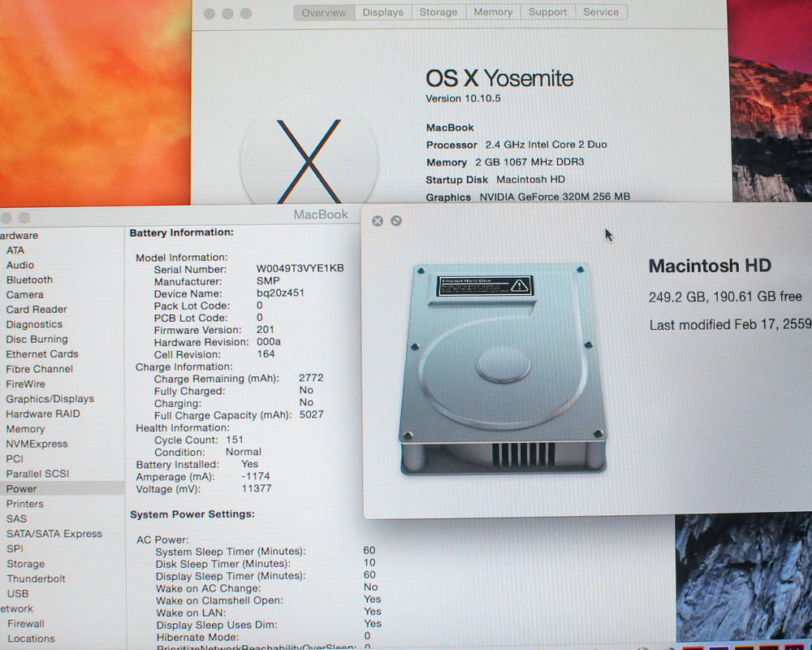The image size is (812, 650).
Task: Open the Service tab
Action: click(601, 12)
